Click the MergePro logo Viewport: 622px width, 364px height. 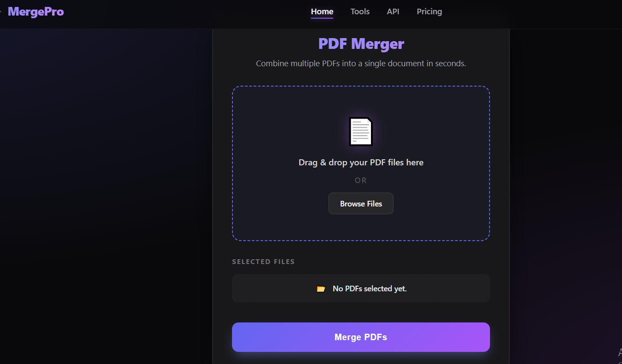click(36, 12)
